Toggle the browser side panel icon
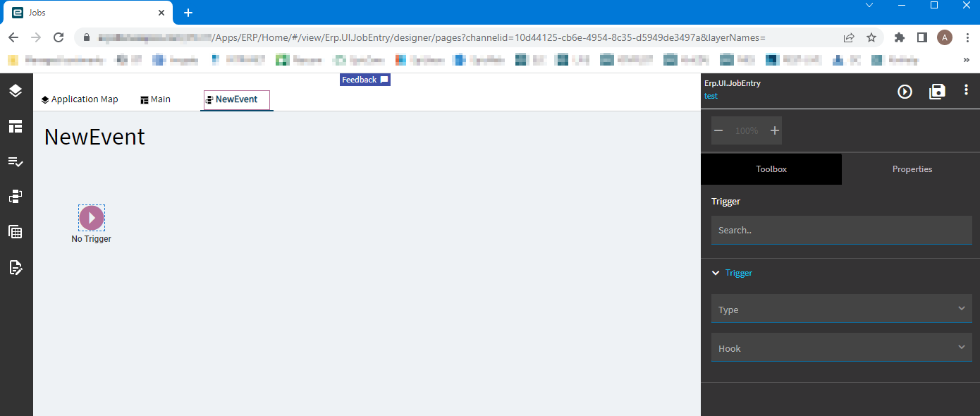 click(921, 37)
